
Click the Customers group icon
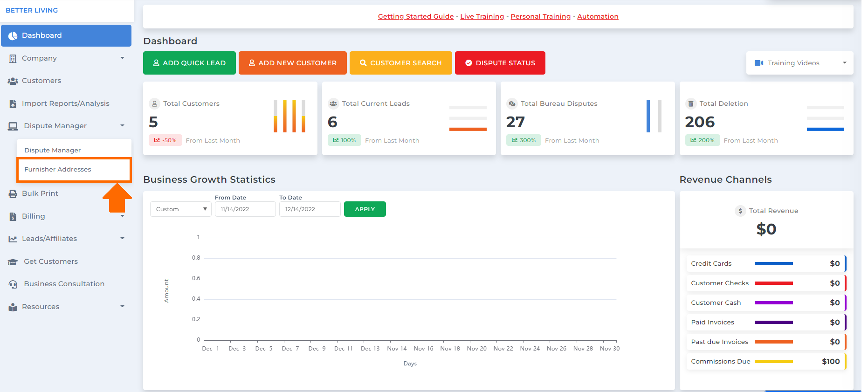tap(13, 81)
